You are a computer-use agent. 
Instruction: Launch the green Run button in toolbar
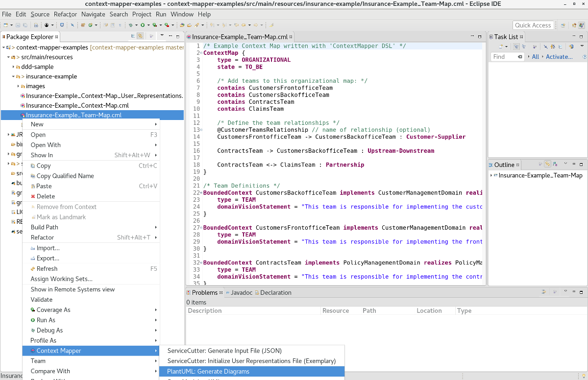pyautogui.click(x=143, y=25)
